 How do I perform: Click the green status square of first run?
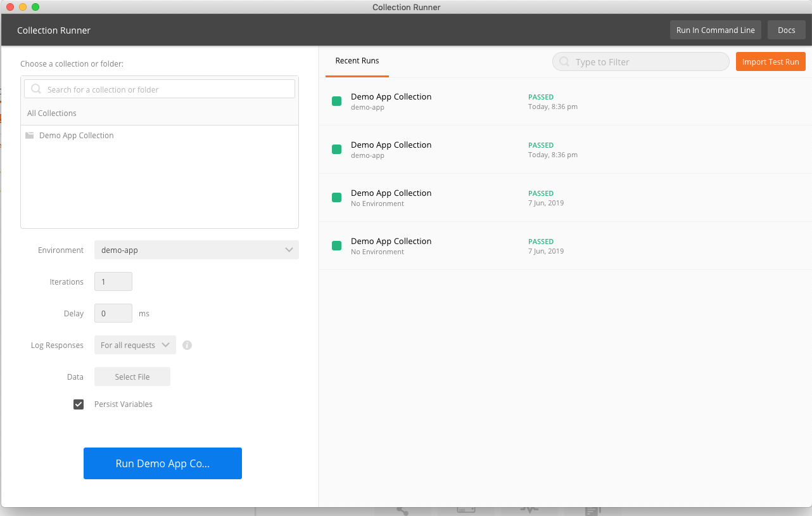tap(337, 101)
